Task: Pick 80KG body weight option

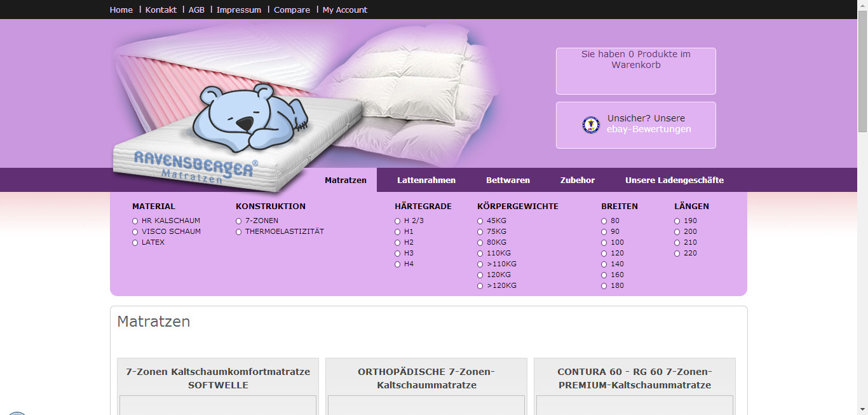Action: tap(480, 243)
